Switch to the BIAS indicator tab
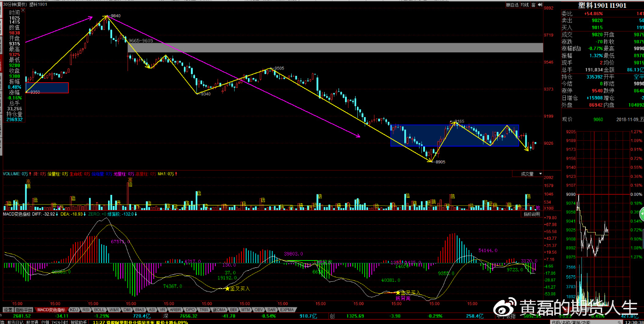The image size is (644, 324). point(140,310)
